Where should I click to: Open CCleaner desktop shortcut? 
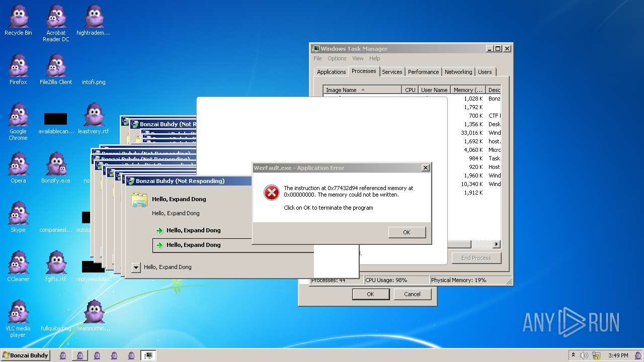pyautogui.click(x=18, y=266)
